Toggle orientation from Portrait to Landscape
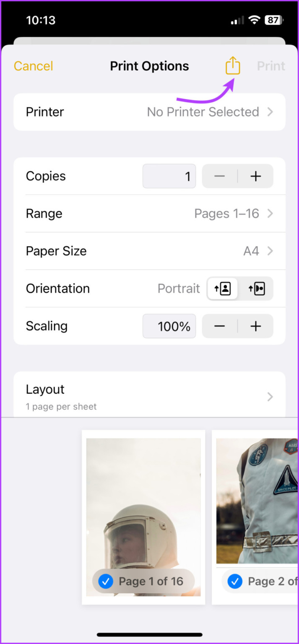The width and height of the screenshot is (299, 644). coord(257,288)
